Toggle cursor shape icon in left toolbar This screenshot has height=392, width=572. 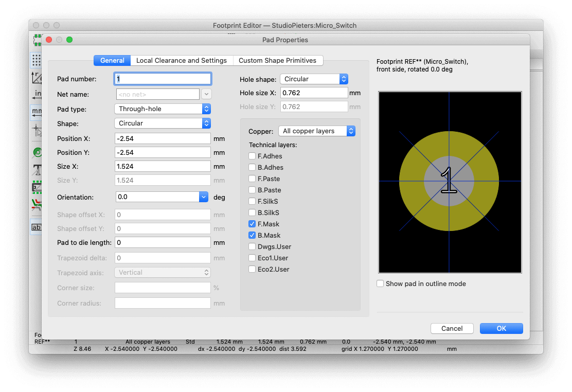click(x=37, y=130)
